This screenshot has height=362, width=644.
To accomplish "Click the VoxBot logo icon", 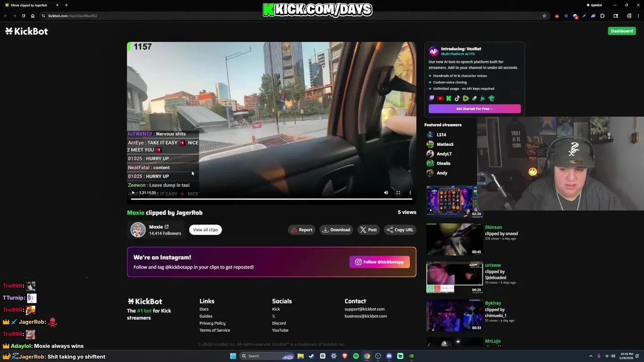I will 434,51.
